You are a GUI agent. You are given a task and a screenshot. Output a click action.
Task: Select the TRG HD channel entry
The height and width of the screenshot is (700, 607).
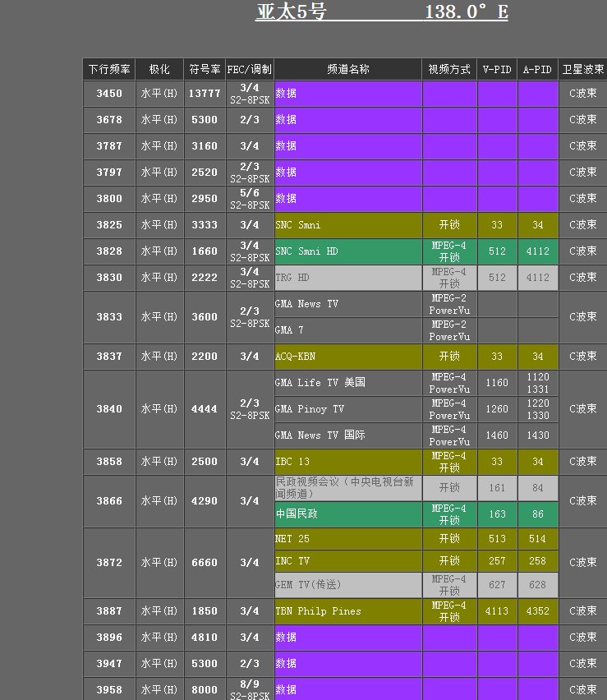coord(292,278)
